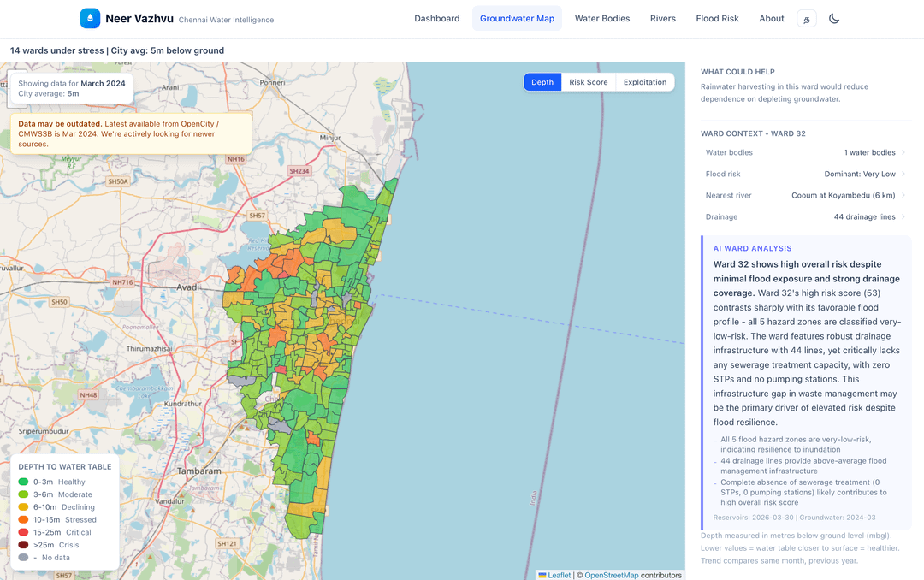
Task: Expand the Drainage row chevron
Action: pos(903,217)
